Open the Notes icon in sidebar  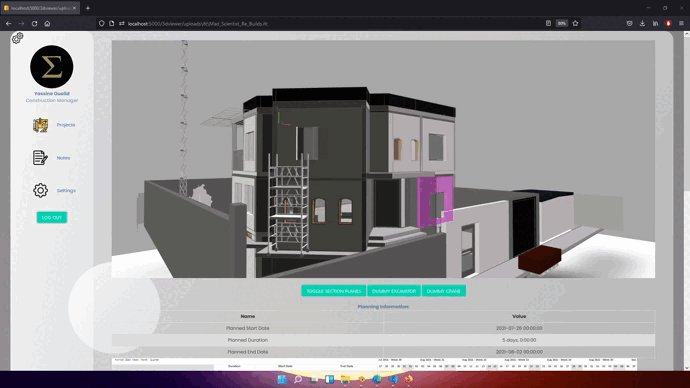click(40, 157)
